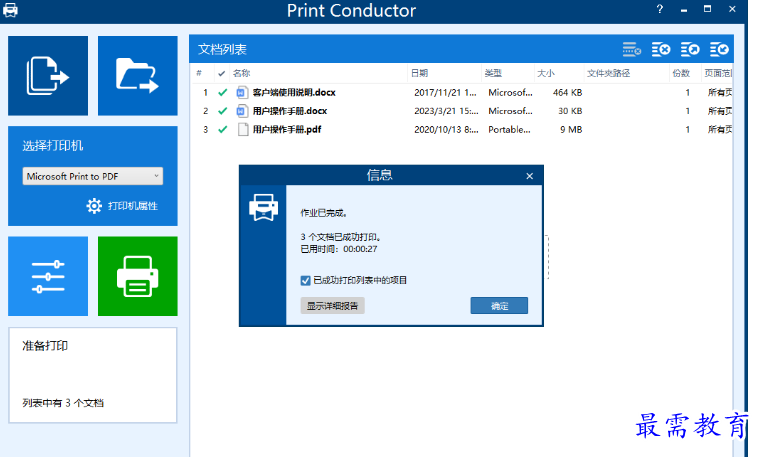Image resolution: width=757 pixels, height=457 pixels.
Task: Click 显示详细报告 button
Action: 332,306
